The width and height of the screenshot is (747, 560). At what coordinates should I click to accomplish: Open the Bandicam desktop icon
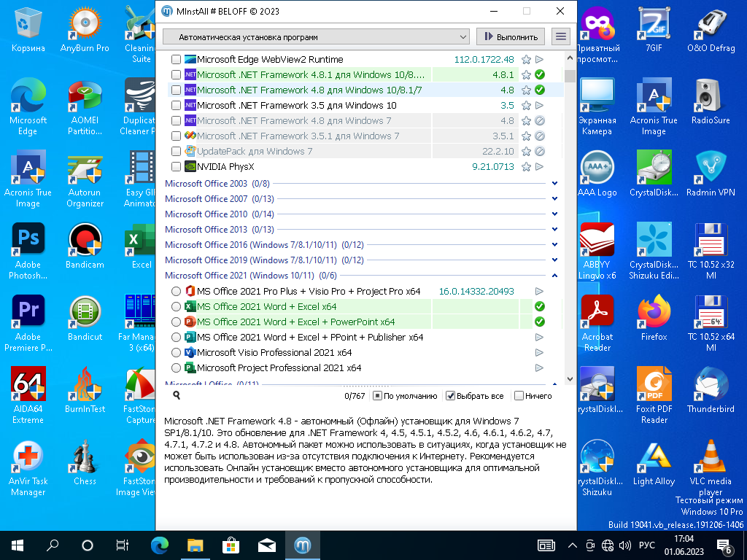click(85, 246)
